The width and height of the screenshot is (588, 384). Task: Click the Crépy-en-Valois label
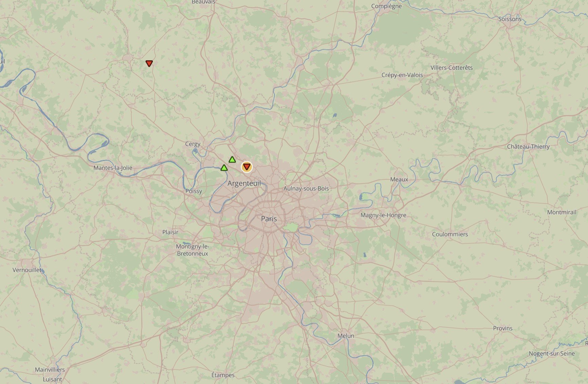tap(402, 75)
